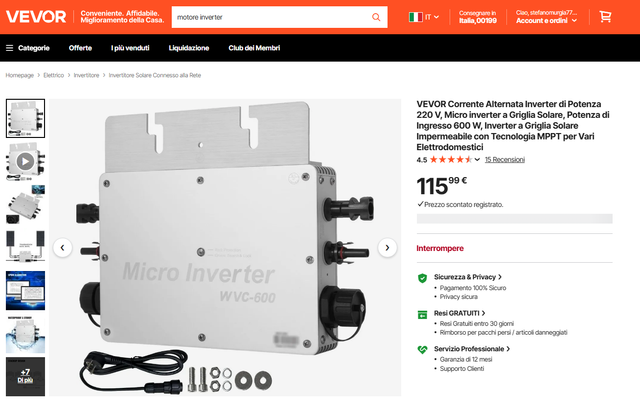The image size is (640, 408).
Task: Click the search magnifier icon
Action: point(376,17)
